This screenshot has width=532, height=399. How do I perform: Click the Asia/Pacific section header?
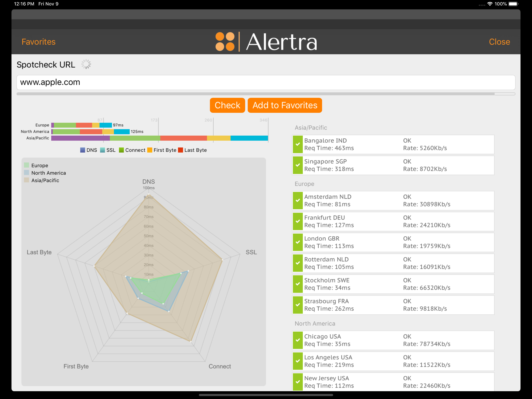click(x=311, y=128)
